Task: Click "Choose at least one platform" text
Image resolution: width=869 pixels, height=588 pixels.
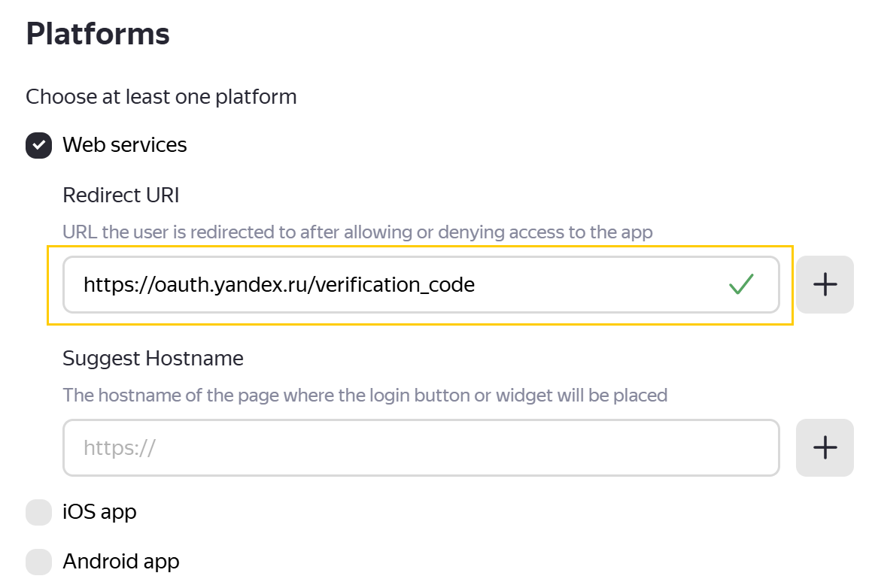Action: (161, 97)
